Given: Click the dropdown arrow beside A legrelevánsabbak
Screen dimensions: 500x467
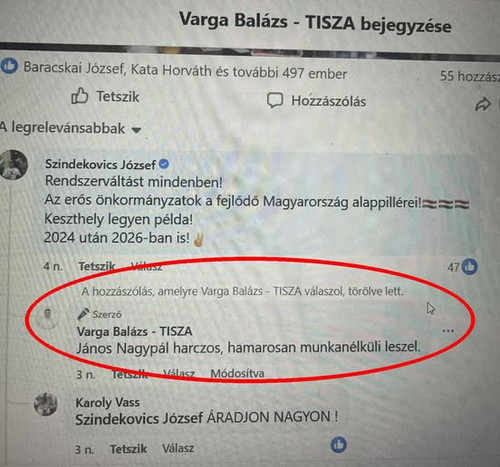Looking at the screenshot, I should click(136, 130).
